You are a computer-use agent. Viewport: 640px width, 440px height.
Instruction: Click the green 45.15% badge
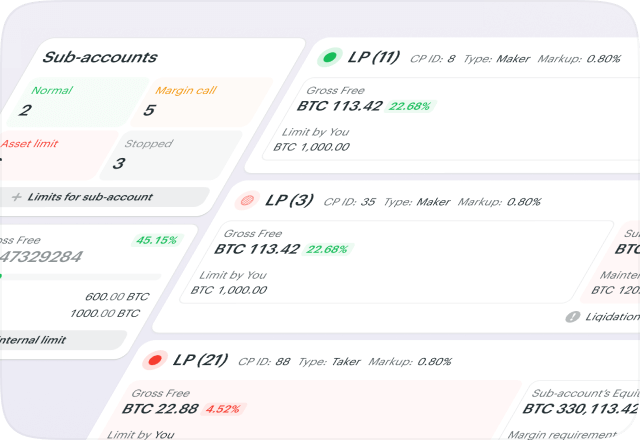pos(156,240)
